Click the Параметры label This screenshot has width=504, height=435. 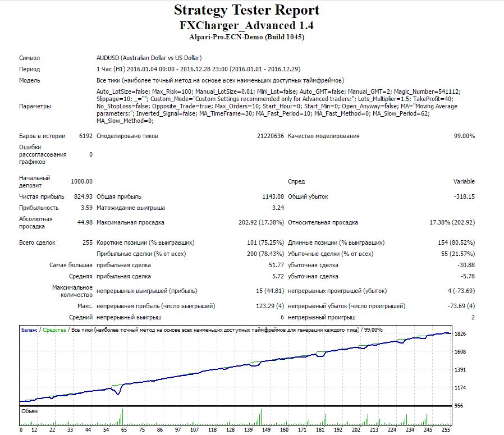35,106
